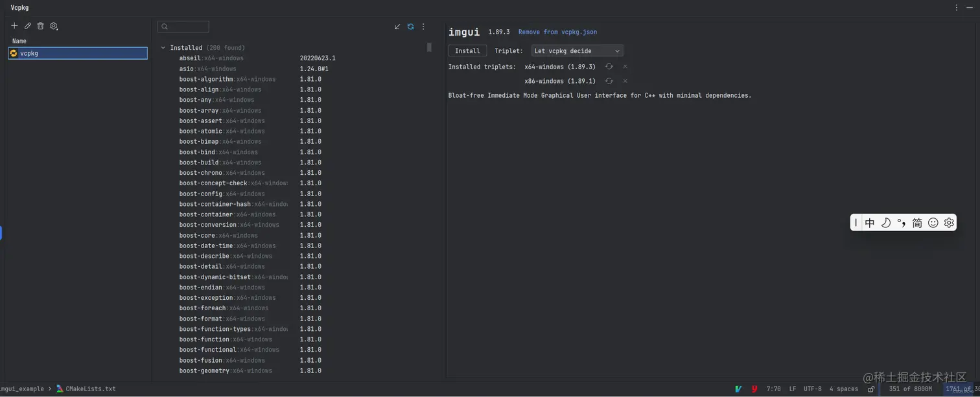Viewport: 980px width, 397px height.
Task: Focus the package search field
Action: pyautogui.click(x=183, y=27)
